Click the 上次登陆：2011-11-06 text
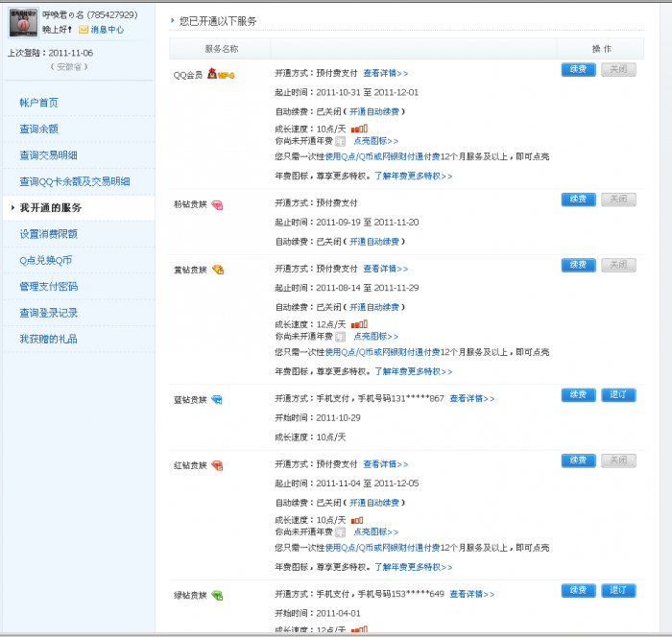Screen dimensions: 672x637 click(50, 53)
